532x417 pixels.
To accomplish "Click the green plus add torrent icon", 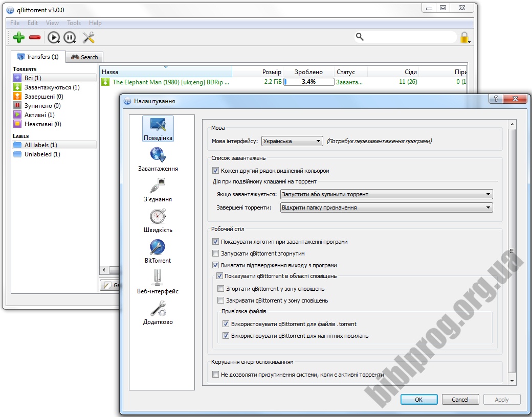I will 18,37.
